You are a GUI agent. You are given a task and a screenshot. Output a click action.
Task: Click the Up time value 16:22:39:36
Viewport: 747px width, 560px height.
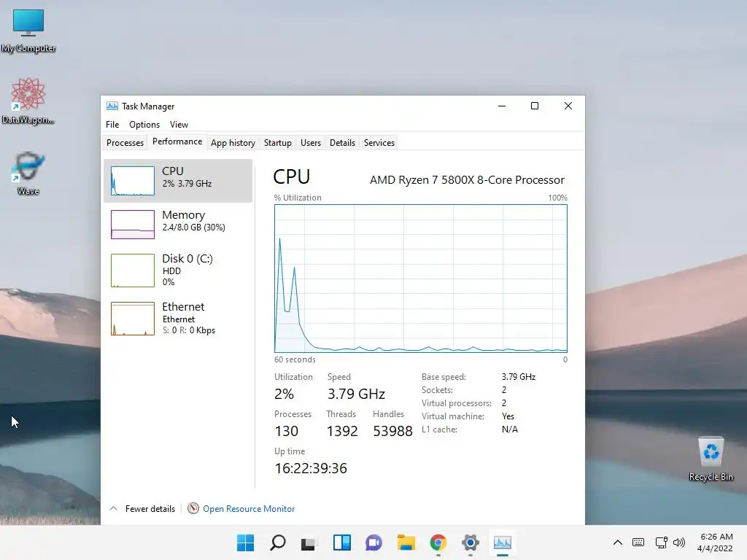point(311,468)
